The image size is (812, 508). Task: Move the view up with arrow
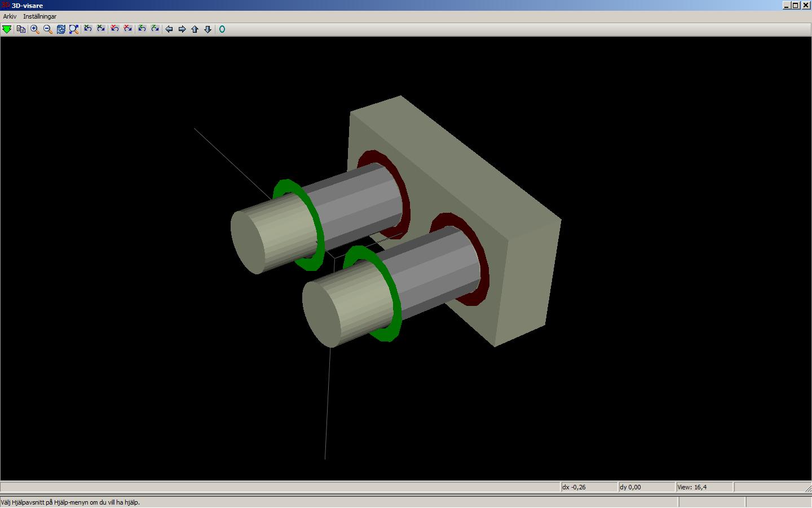[x=195, y=29]
